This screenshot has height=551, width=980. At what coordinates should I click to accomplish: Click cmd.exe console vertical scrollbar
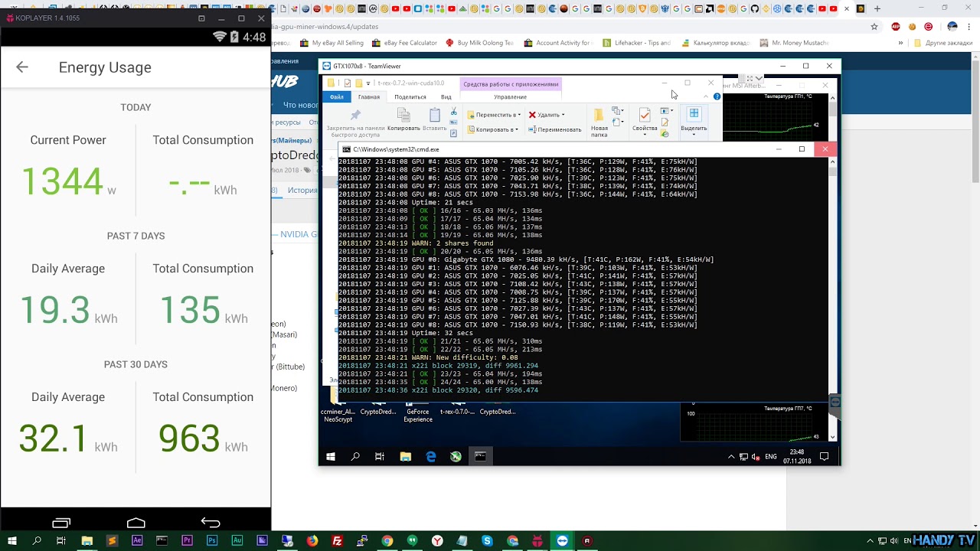coord(832,275)
